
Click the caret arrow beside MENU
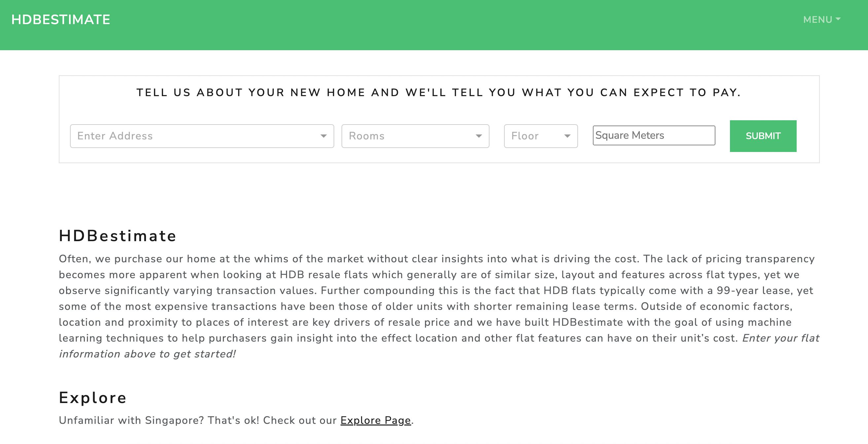click(838, 19)
